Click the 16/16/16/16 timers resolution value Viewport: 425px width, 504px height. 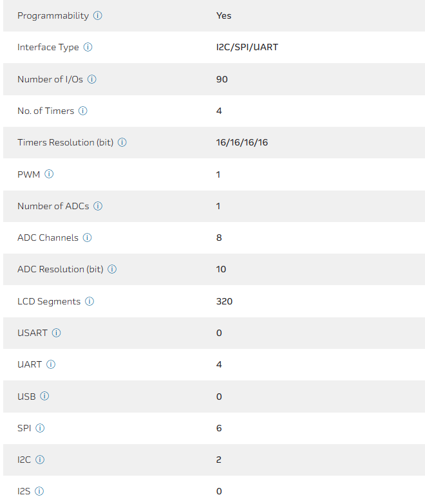click(242, 142)
